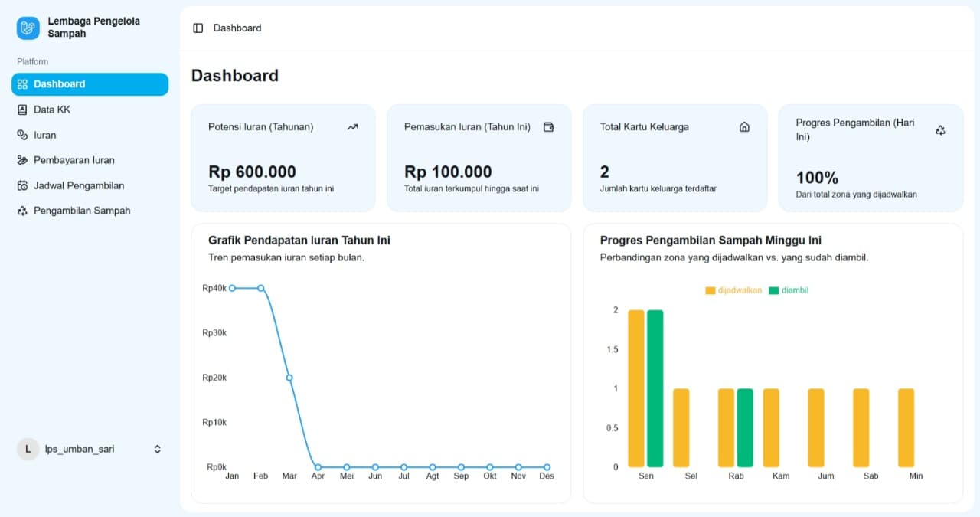The width and height of the screenshot is (980, 517).
Task: Click the Total Kartu Keluarga value 2
Action: point(605,172)
